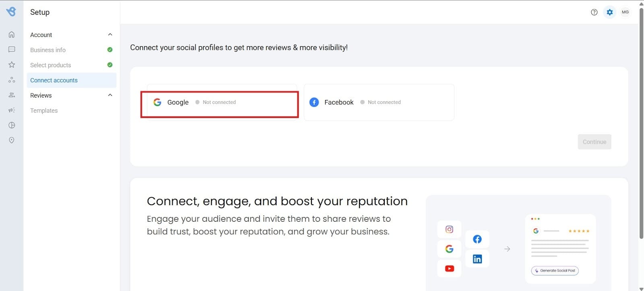This screenshot has width=644, height=291.
Task: Open the Campaigns megaphone icon
Action: 12,110
